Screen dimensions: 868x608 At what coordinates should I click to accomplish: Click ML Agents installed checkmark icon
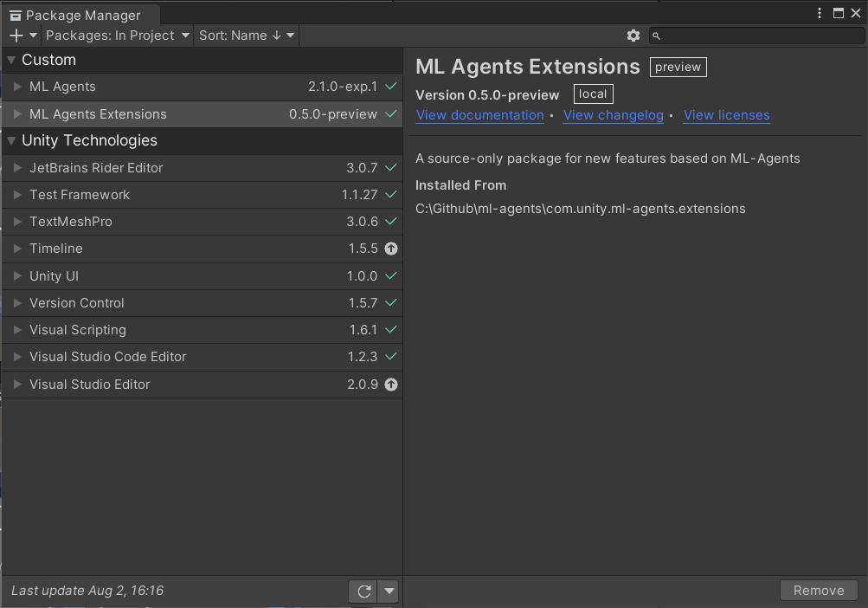pyautogui.click(x=391, y=87)
